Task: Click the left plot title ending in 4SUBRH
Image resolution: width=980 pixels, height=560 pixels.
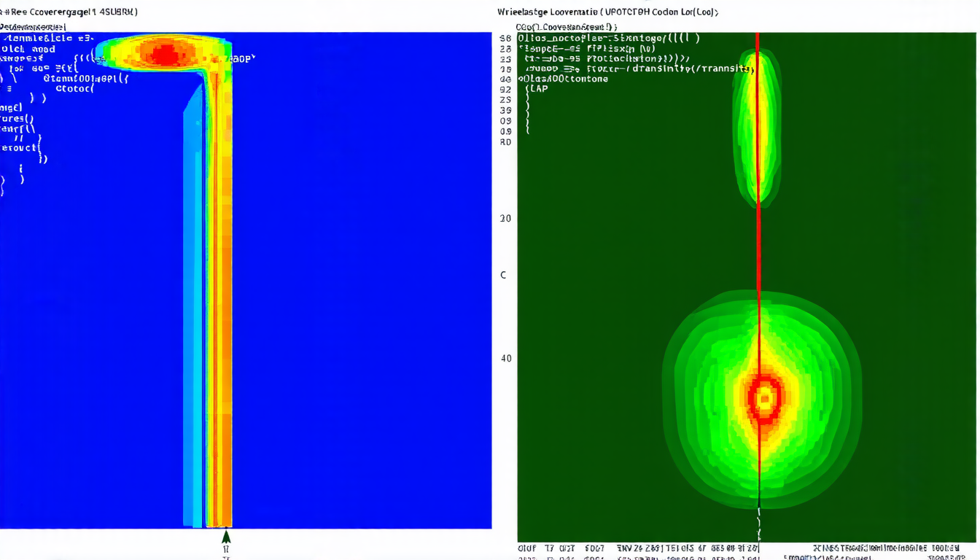Action: 69,12
